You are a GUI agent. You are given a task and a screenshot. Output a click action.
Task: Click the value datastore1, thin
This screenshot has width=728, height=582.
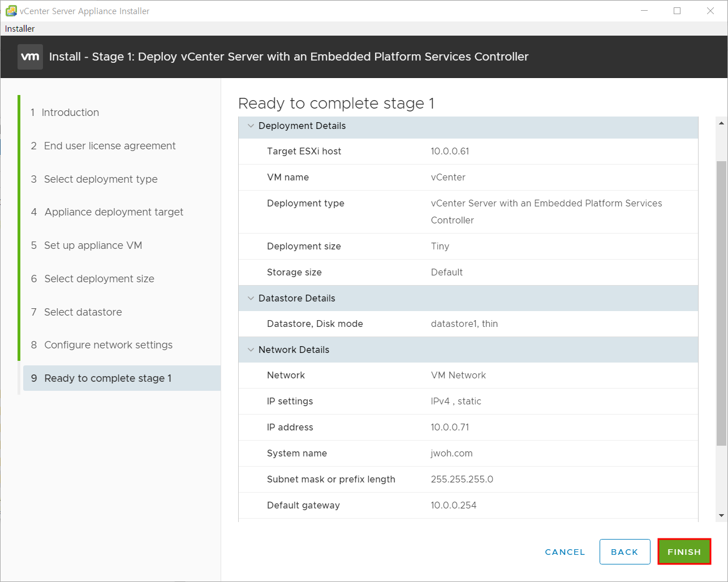pos(464,324)
